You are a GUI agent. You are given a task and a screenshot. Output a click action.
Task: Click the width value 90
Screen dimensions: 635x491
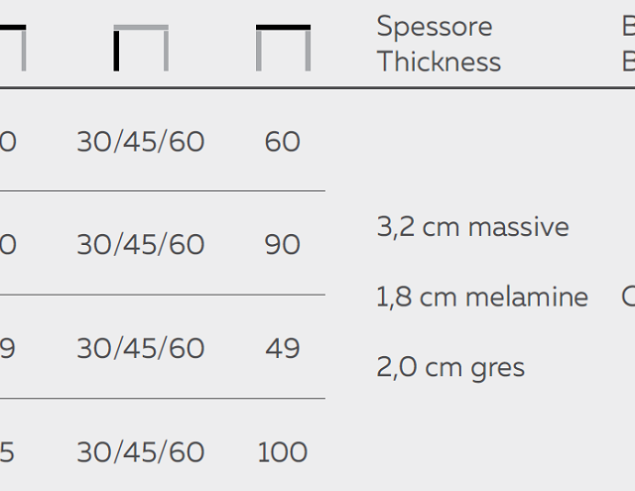[x=282, y=245]
